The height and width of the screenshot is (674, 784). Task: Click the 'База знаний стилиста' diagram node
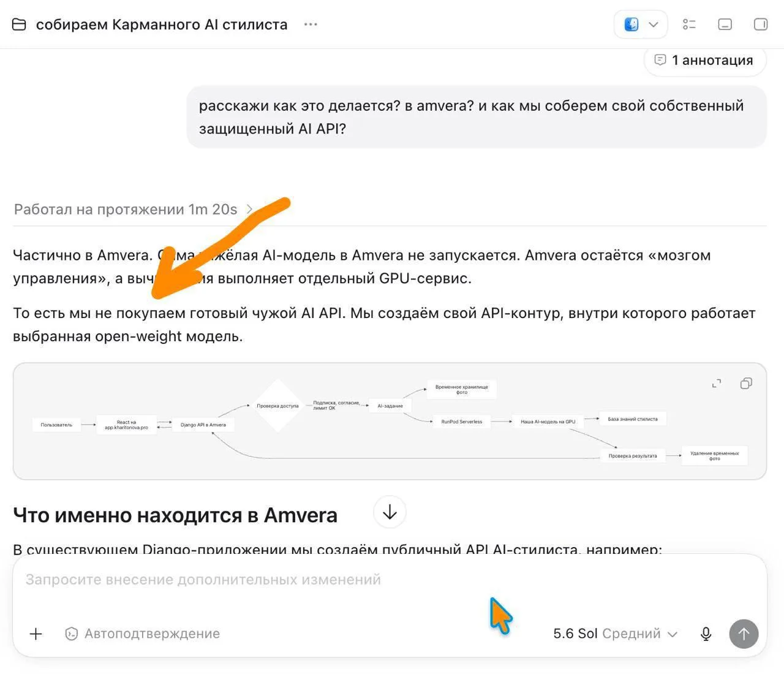633,419
